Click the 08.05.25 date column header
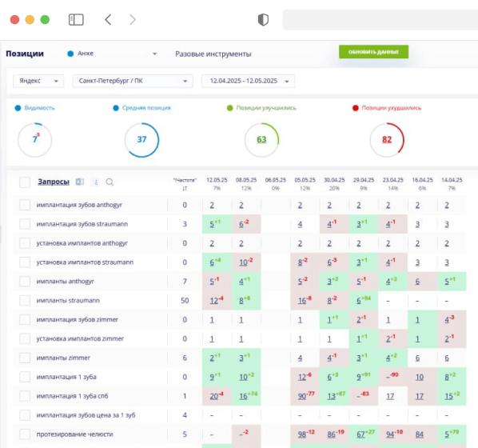This screenshot has width=478, height=448. [x=246, y=180]
